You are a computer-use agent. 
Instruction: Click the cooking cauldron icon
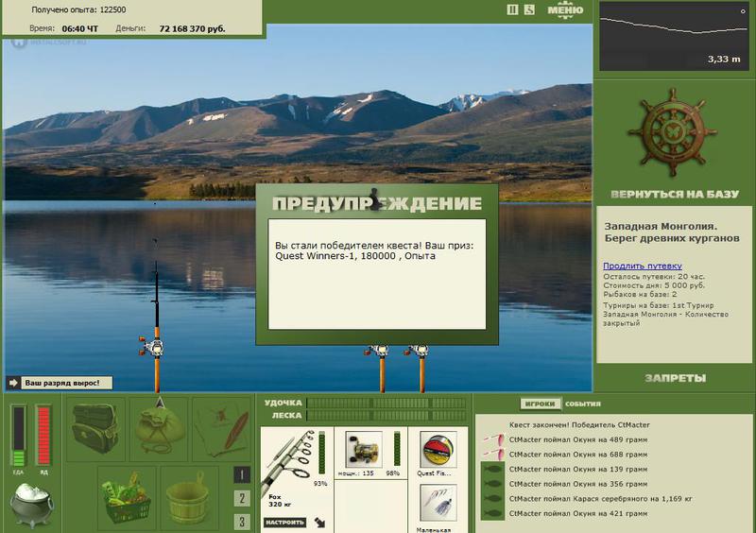click(x=32, y=505)
